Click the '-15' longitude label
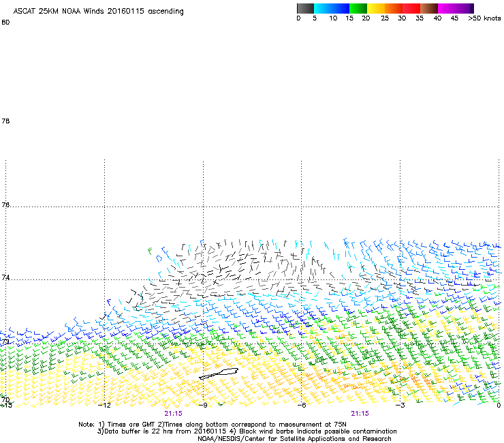This screenshot has height=443, width=504. click(5, 406)
